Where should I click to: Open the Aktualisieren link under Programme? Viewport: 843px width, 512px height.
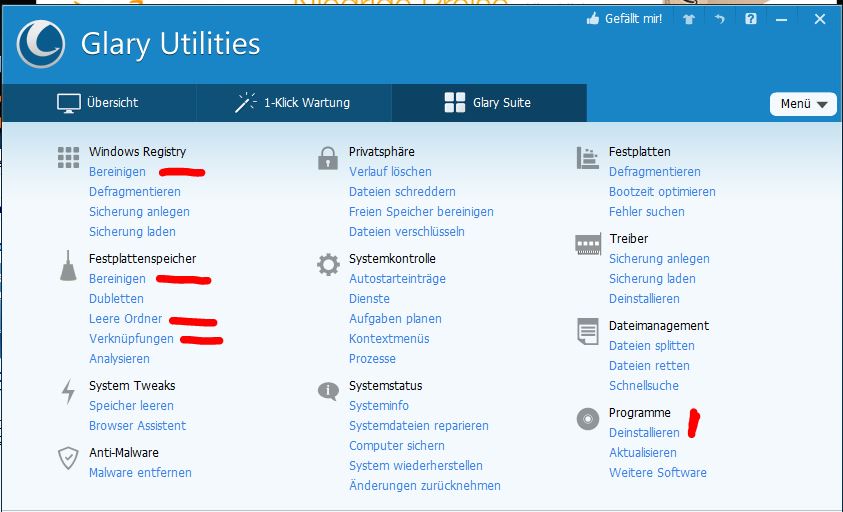click(x=642, y=453)
